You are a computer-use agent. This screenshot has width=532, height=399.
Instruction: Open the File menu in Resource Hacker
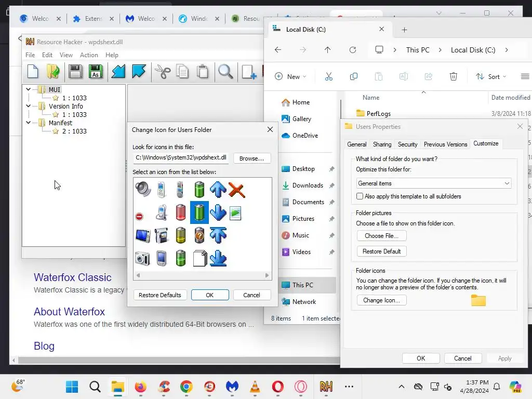(x=30, y=55)
